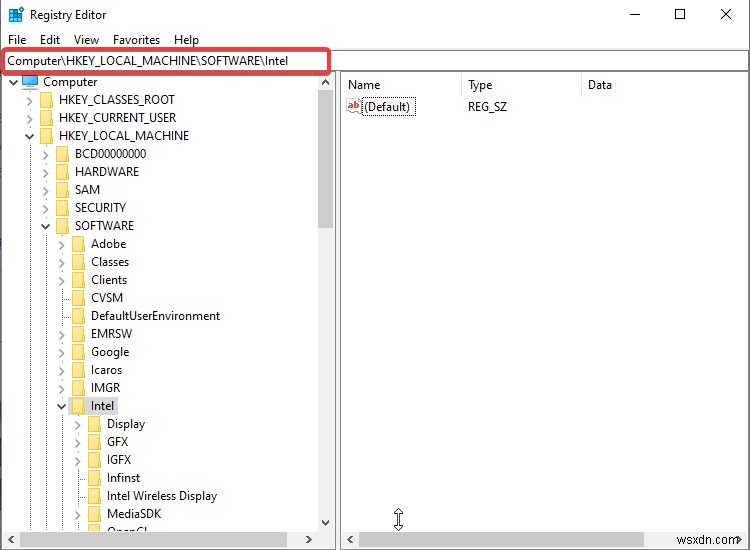Viewport: 750px width, 550px height.
Task: Click the BCD00000000 folder icon
Action: [62, 154]
